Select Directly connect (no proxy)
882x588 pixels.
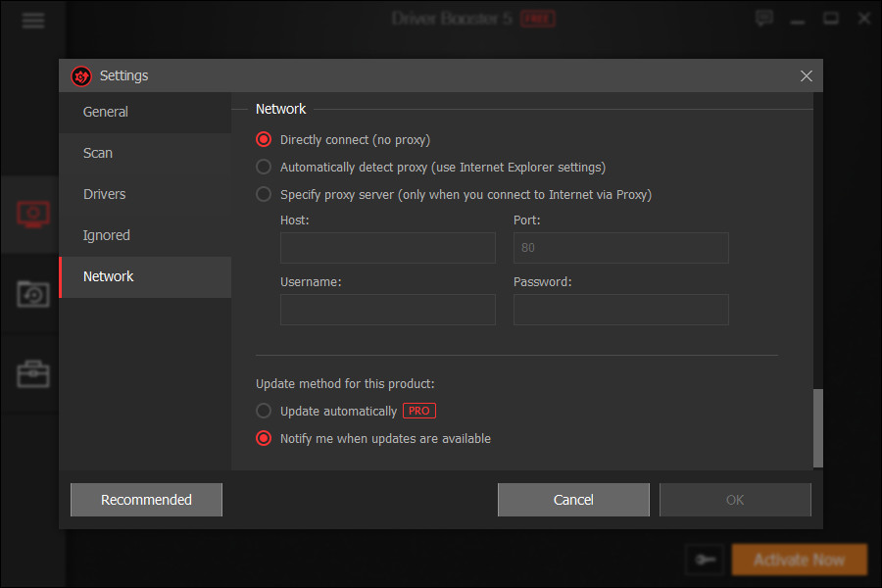click(x=263, y=139)
